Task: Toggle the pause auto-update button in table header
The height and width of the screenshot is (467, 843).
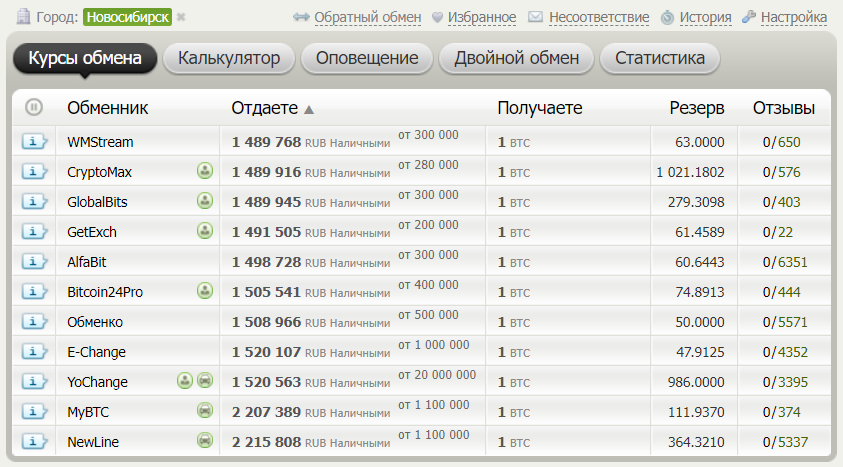Action: coord(34,107)
